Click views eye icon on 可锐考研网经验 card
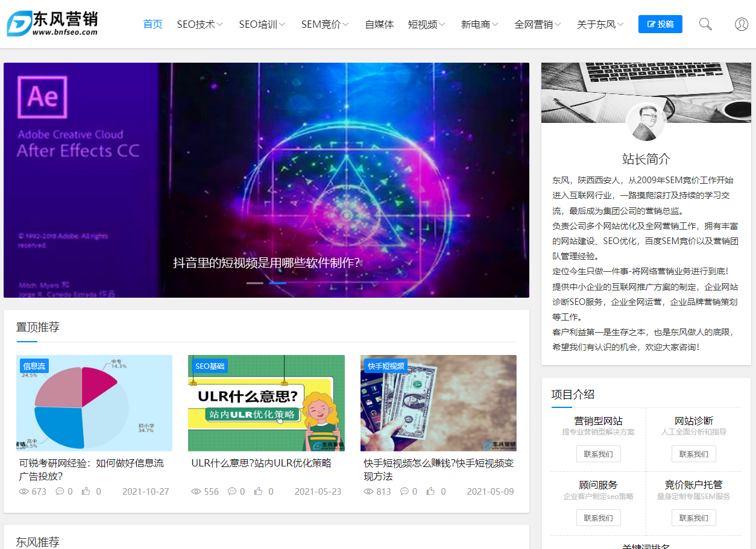 24,491
